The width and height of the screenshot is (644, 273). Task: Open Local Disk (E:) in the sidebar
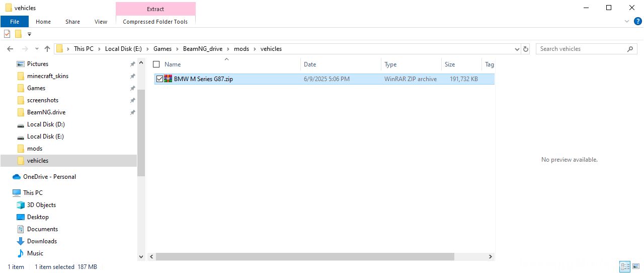coord(45,136)
